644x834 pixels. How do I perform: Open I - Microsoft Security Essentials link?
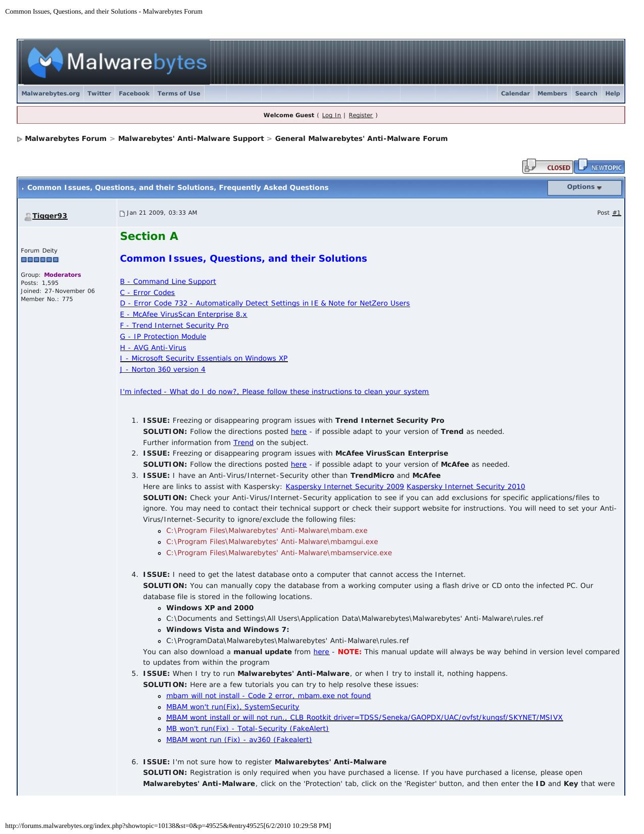[204, 358]
